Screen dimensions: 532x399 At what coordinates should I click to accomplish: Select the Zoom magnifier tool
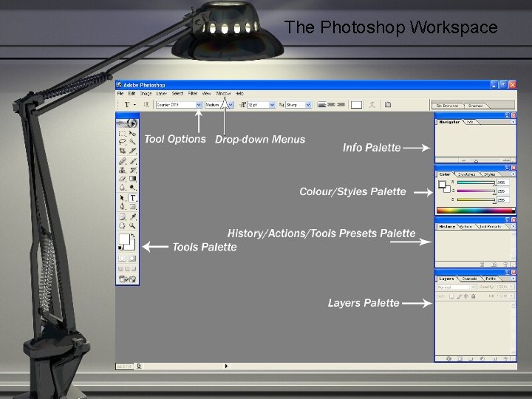click(132, 225)
